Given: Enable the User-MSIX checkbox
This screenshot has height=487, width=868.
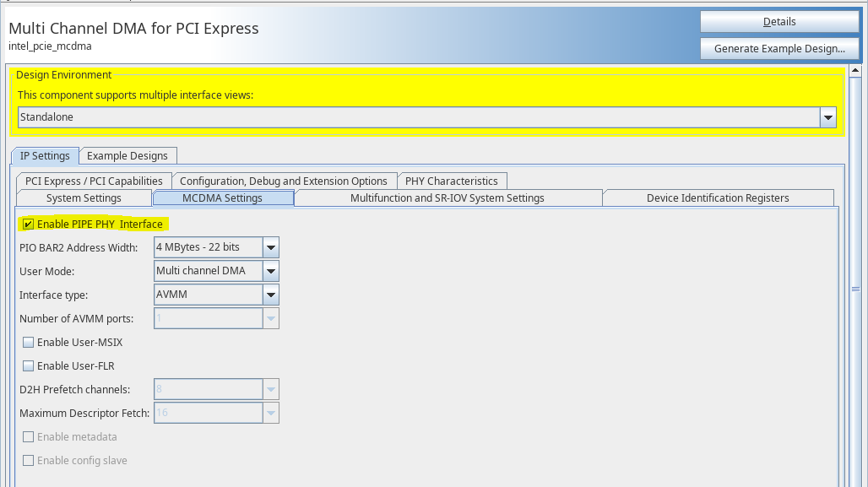Looking at the screenshot, I should click(x=28, y=343).
